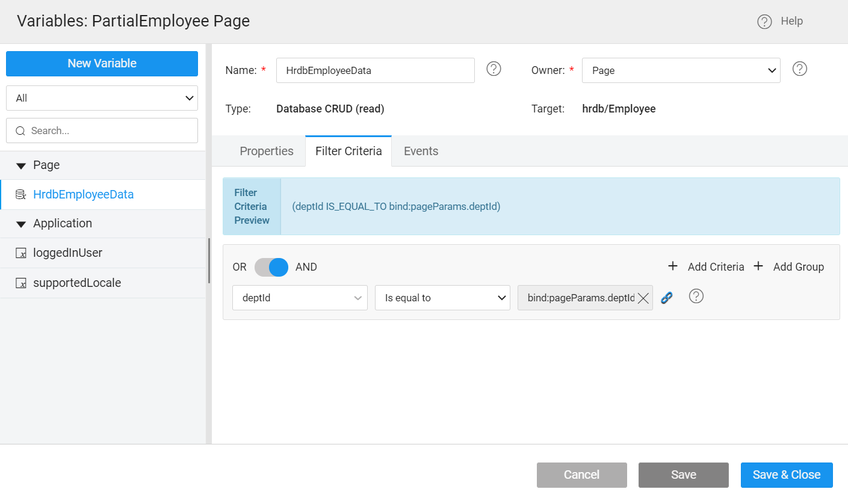Viewport: 848px width, 504px height.
Task: Click Save & Close button
Action: [786, 475]
